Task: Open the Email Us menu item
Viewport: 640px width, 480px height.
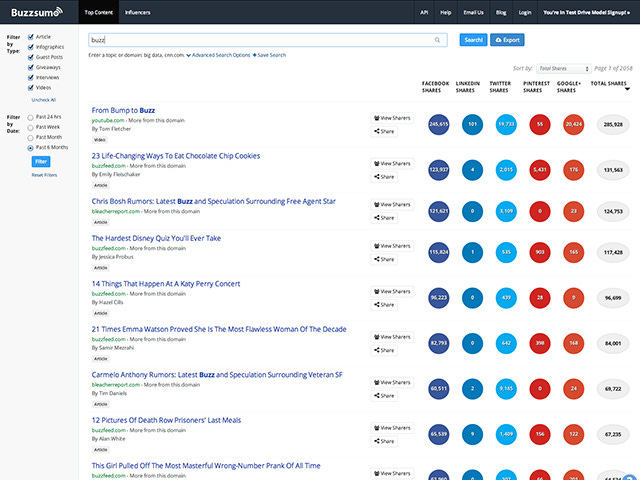Action: tap(473, 12)
